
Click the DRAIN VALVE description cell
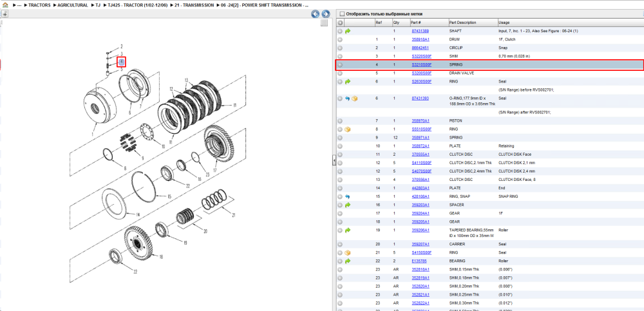tap(462, 73)
